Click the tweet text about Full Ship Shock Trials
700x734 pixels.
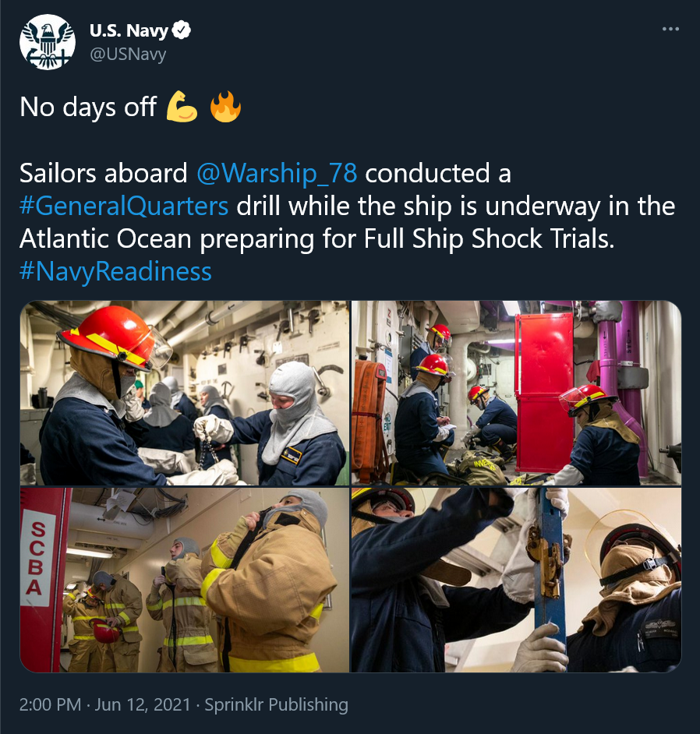(348, 222)
